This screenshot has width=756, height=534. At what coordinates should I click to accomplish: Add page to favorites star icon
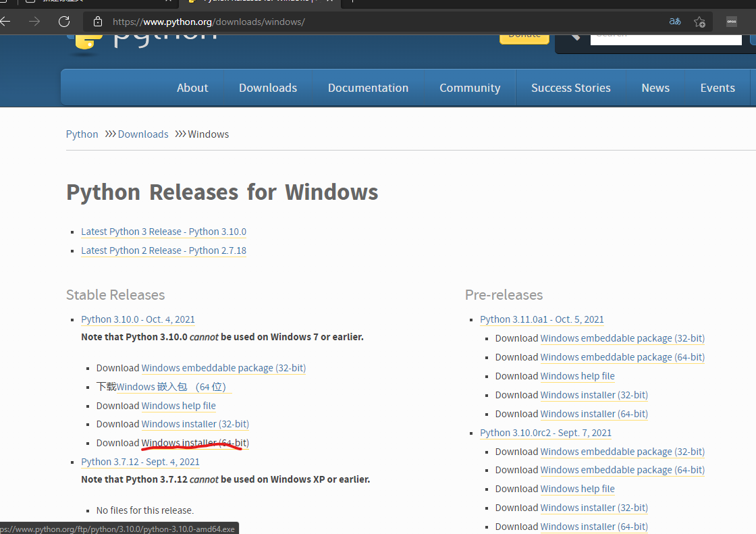point(699,22)
